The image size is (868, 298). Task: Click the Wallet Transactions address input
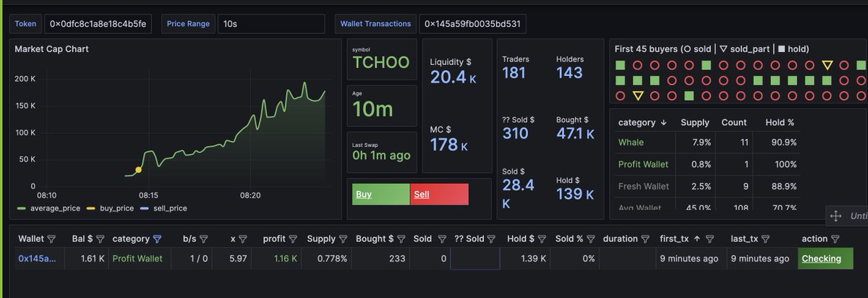point(472,24)
